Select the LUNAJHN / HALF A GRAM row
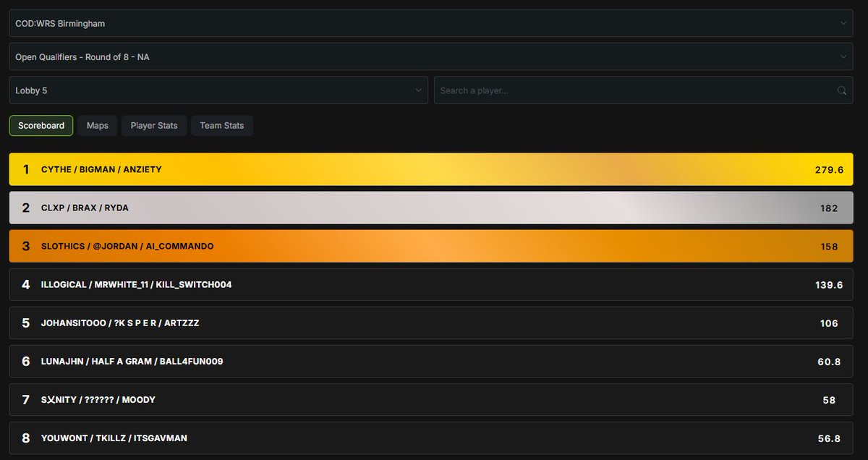The image size is (868, 460). tap(431, 361)
